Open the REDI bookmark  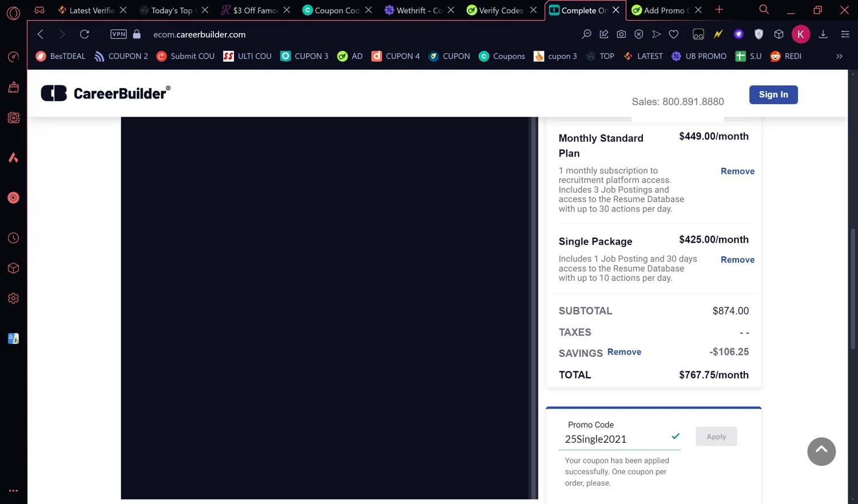786,56
